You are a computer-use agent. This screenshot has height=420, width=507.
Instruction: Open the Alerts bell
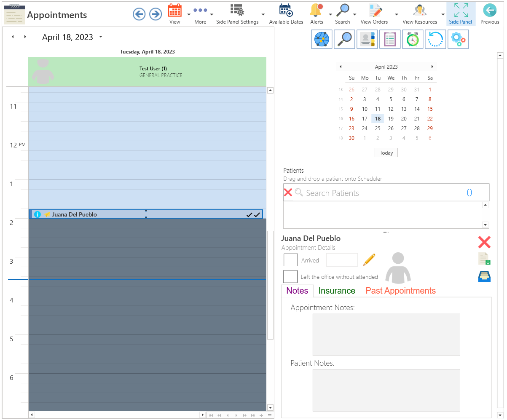pyautogui.click(x=317, y=14)
